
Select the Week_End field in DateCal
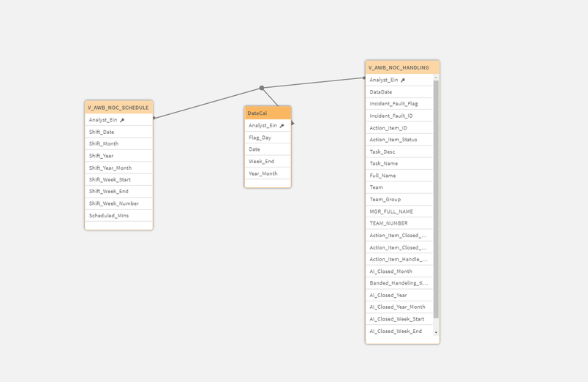tap(268, 161)
